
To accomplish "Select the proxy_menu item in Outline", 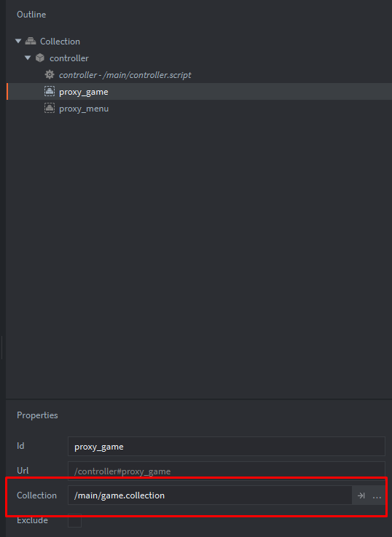I will 84,109.
